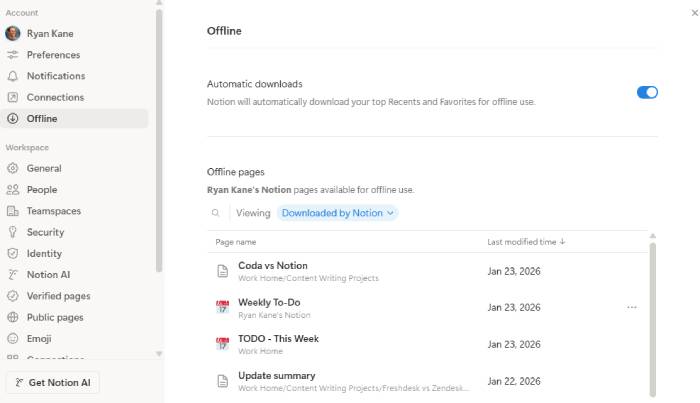Click the Public pages globe icon
Screen dimensions: 700x403
point(12,317)
